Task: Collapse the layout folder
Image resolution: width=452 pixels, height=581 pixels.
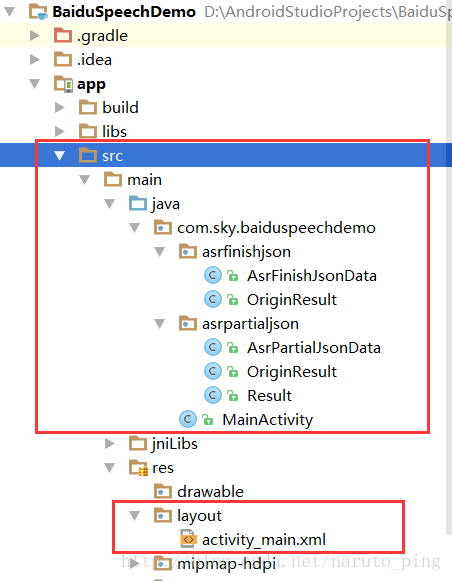Action: click(134, 515)
